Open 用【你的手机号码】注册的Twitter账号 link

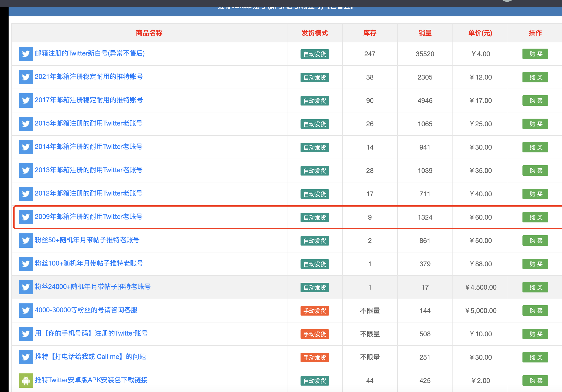tap(91, 333)
